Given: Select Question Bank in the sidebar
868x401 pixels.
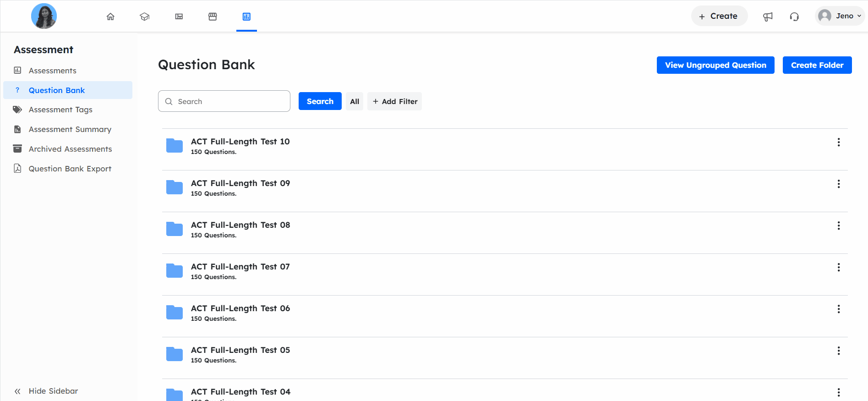Looking at the screenshot, I should 68,90.
